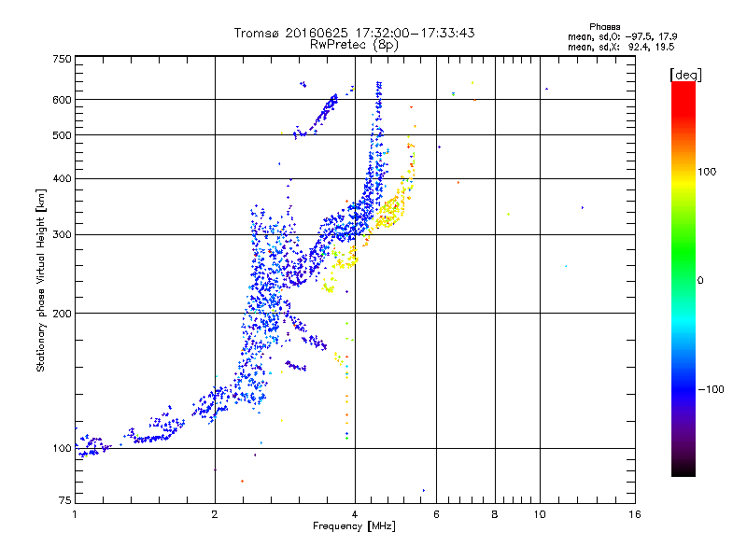This screenshot has width=747, height=560.
Task: Click the x-axis tick label '8'
Action: tap(495, 514)
